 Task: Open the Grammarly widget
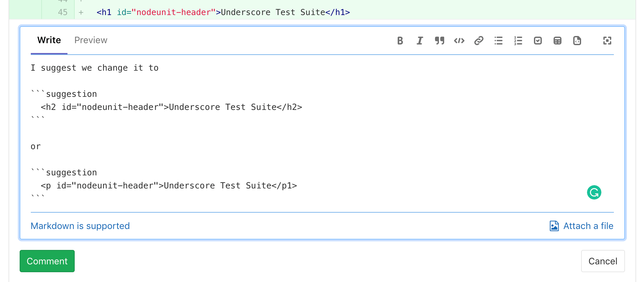pos(594,192)
